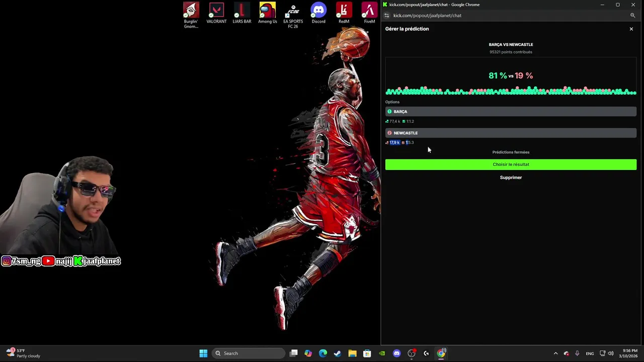This screenshot has height=362, width=644.
Task: Select the BARÇA option row
Action: coord(511,112)
